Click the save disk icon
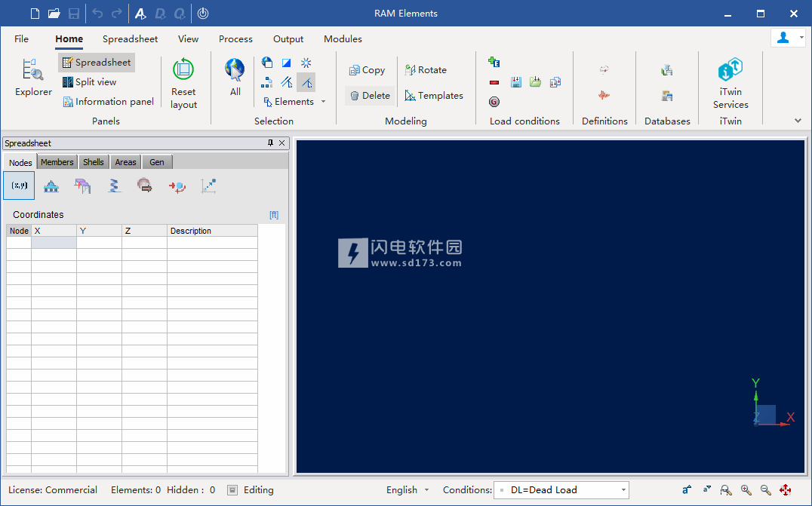 pyautogui.click(x=74, y=14)
